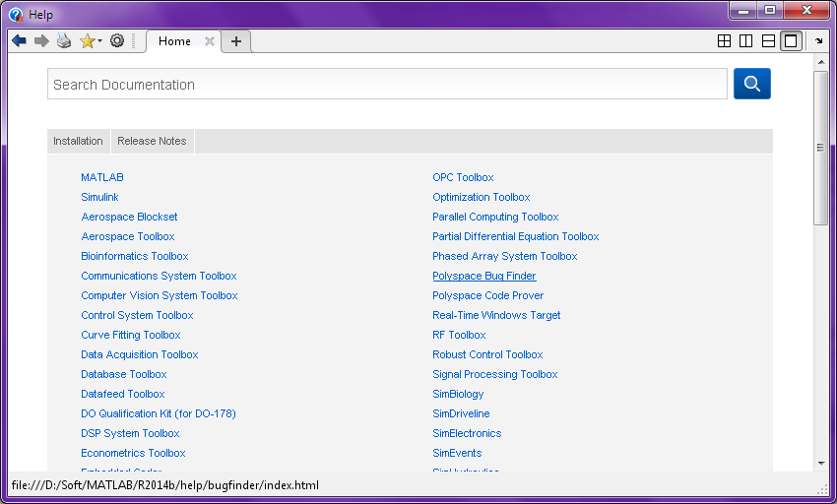Select the left/right split layout icon
The width and height of the screenshot is (837, 504).
745,41
